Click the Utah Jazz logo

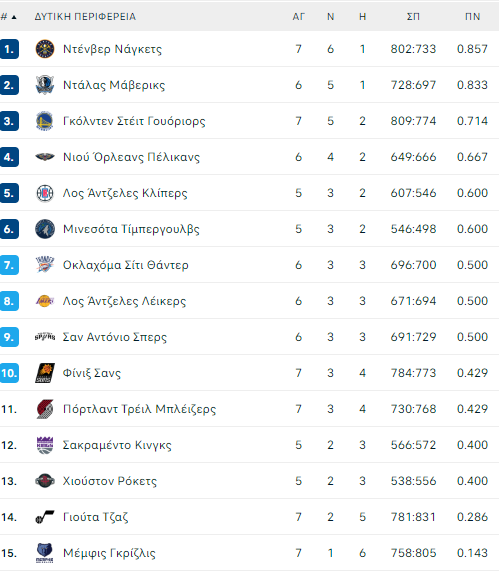[x=45, y=517]
